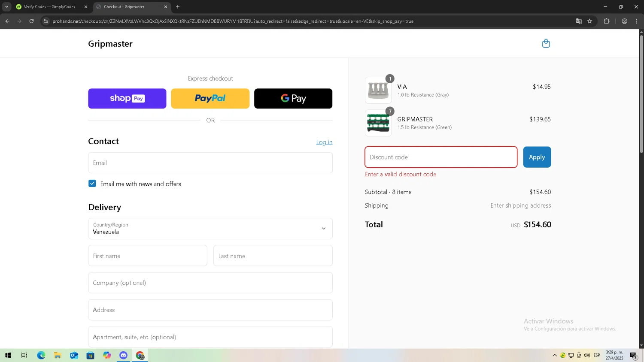Expand the Country/Region dropdown
Screen dimensions: 644x362
pyautogui.click(x=210, y=229)
